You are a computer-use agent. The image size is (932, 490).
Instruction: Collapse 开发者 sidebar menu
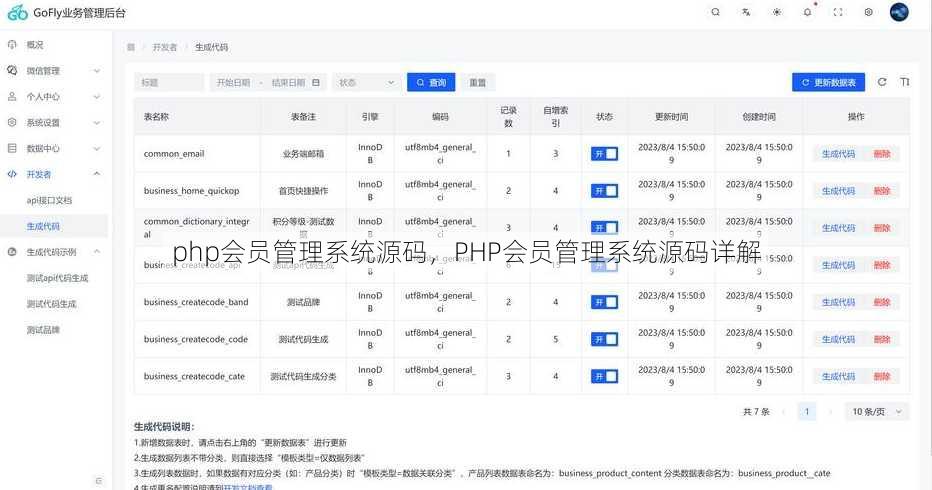[53, 174]
